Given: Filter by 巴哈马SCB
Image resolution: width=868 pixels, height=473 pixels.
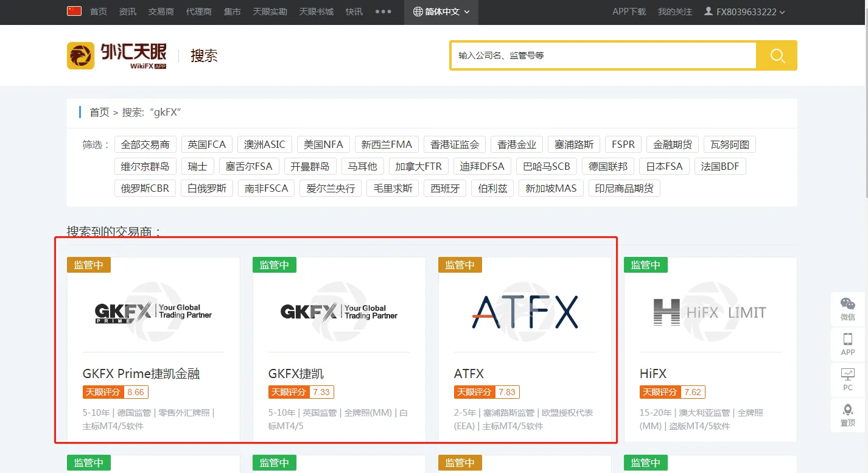Looking at the screenshot, I should (x=547, y=166).
